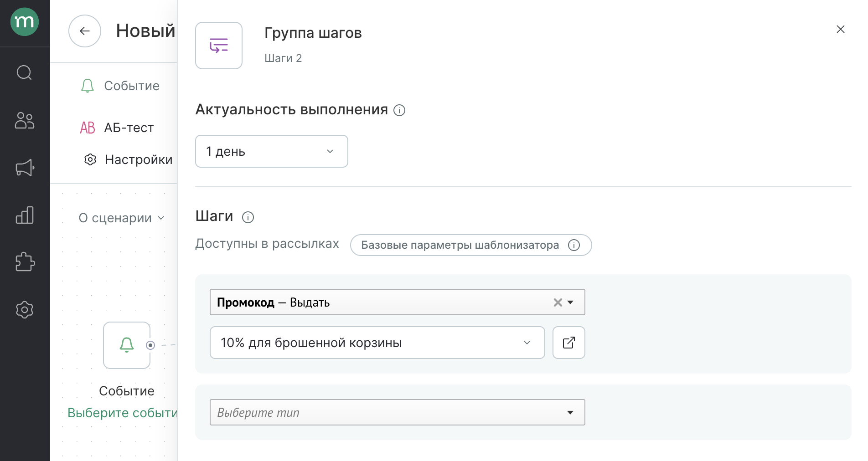Open promo code in new window

(569, 343)
